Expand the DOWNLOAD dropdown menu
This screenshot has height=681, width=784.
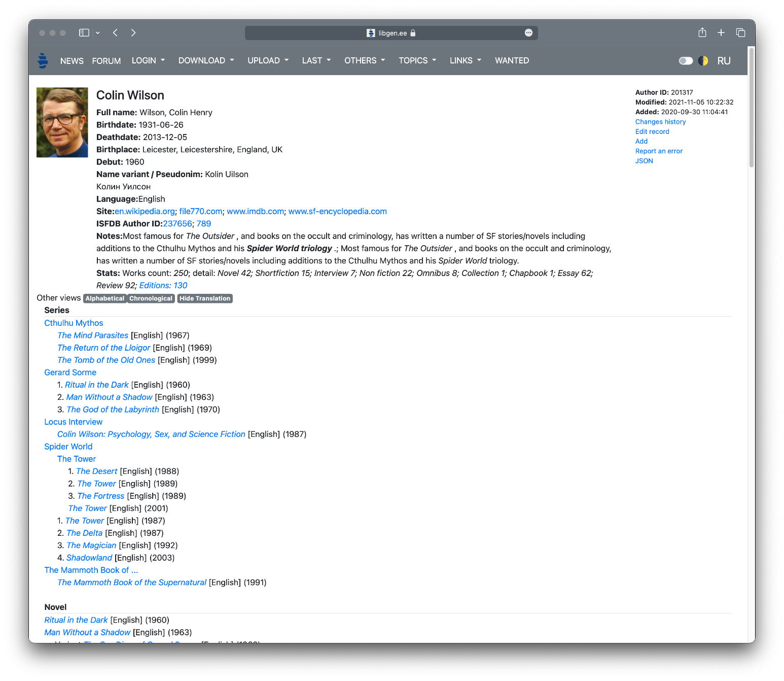point(206,60)
